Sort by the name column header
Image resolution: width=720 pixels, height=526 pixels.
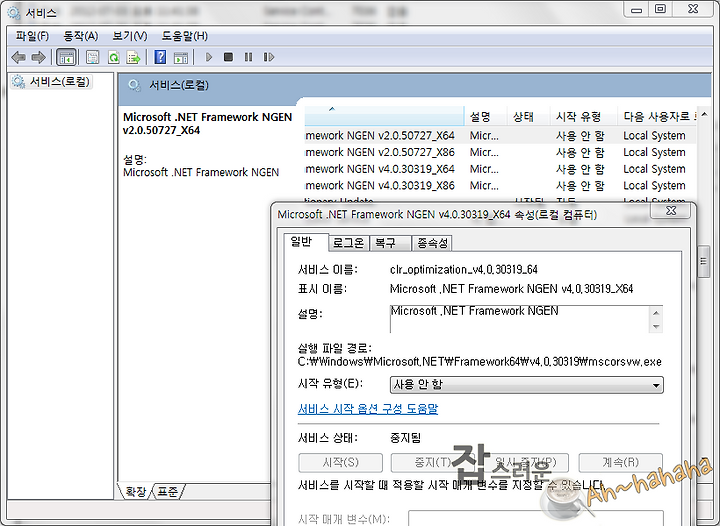[384, 116]
